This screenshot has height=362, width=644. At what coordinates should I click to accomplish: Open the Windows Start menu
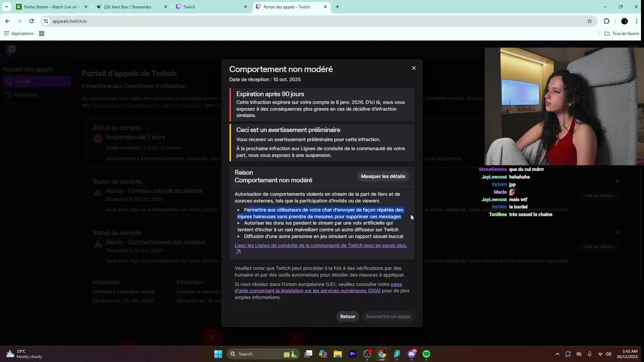(218, 354)
